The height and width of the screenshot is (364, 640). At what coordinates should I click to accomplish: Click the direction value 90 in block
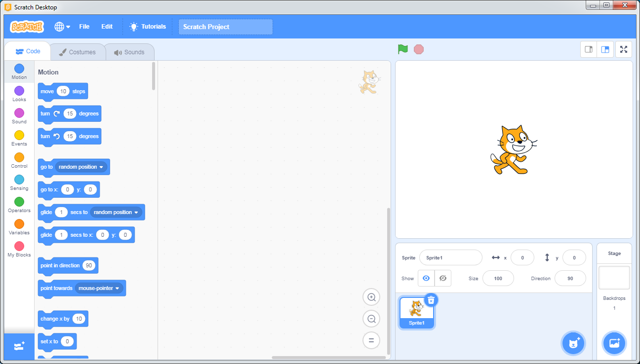pos(89,265)
